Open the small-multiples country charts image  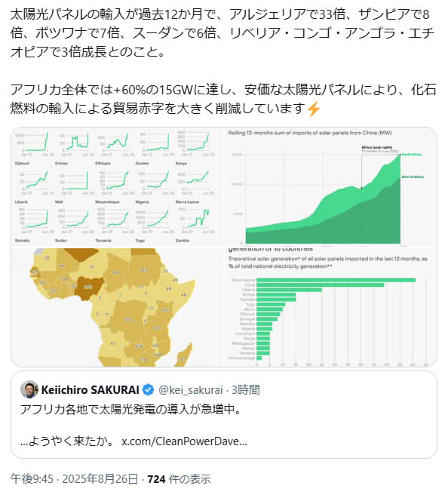pos(118,187)
